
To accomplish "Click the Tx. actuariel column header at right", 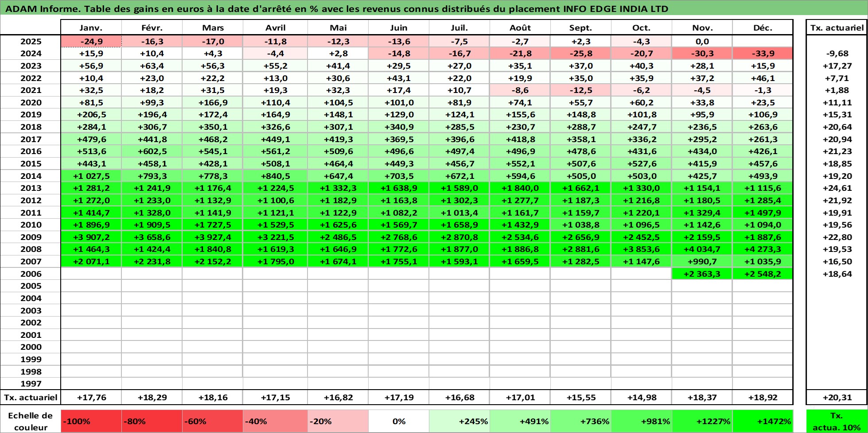I will tap(837, 27).
